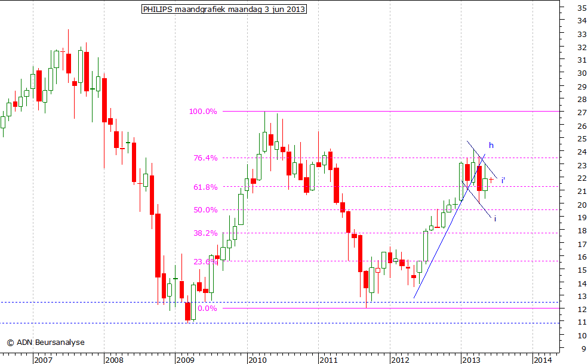
Task: Click the chart title 'PHILIPS maandgrafiek maandag 3 jun 2013'
Action: click(224, 9)
